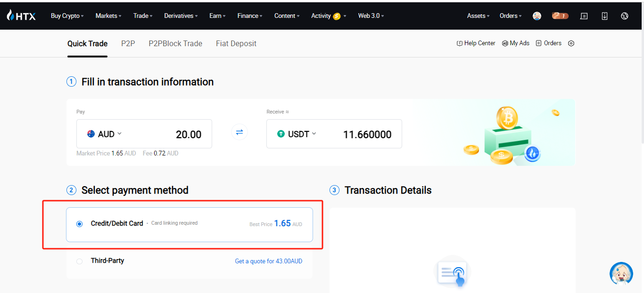Open the support chat mascot bubble

(621, 274)
